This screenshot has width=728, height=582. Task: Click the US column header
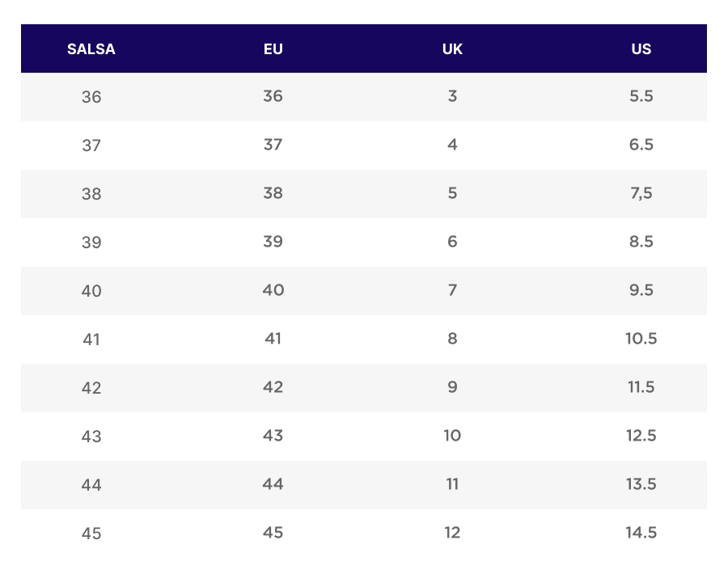641,49
